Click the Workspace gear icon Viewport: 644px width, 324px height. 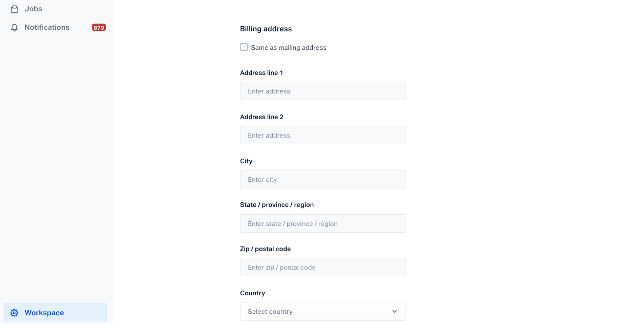(x=14, y=313)
